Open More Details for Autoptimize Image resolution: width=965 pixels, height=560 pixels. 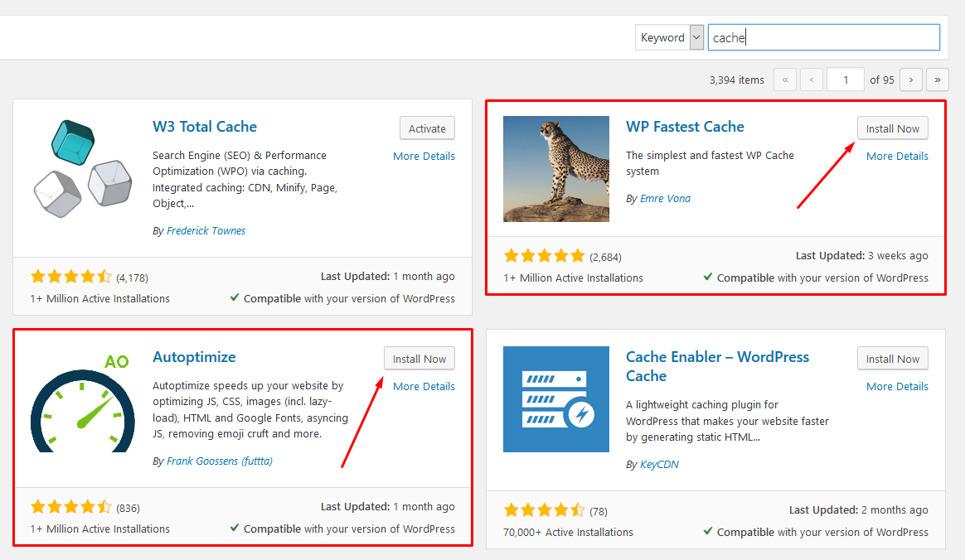tap(424, 387)
